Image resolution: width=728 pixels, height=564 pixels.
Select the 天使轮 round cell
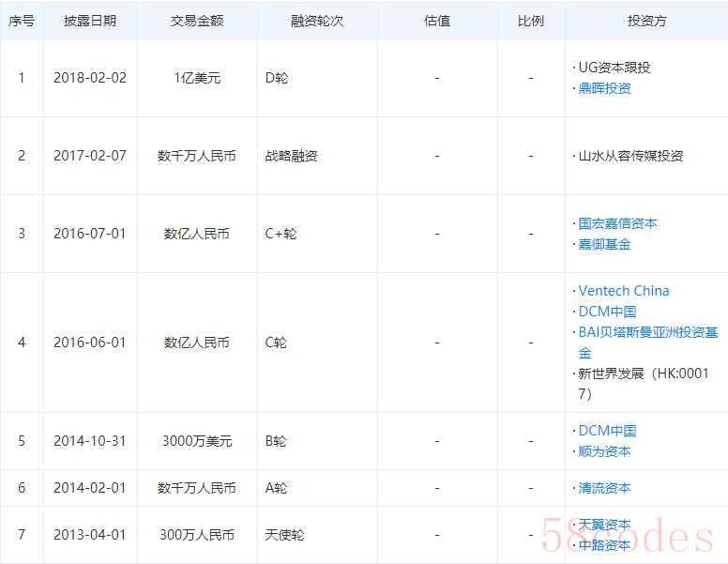click(x=284, y=535)
